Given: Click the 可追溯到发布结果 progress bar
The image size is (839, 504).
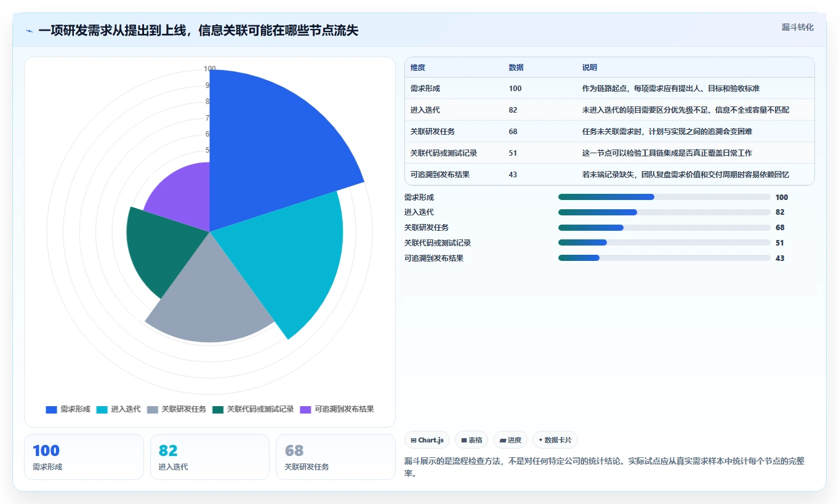Looking at the screenshot, I should (x=664, y=258).
